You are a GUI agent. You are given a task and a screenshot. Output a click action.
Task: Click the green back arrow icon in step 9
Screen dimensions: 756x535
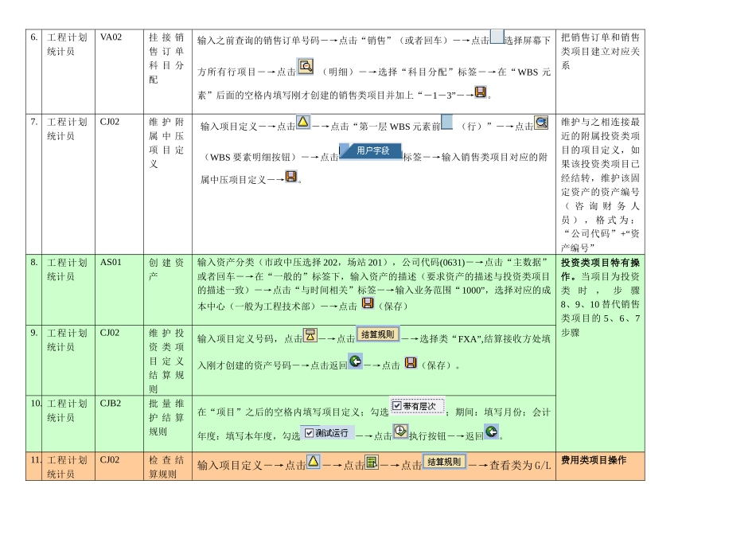(x=356, y=361)
